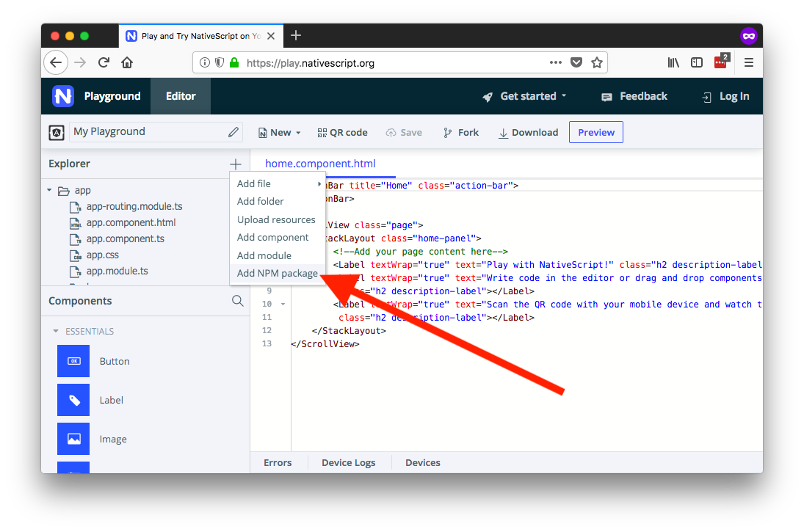
Task: Open the Add file submenu
Action: pos(278,183)
